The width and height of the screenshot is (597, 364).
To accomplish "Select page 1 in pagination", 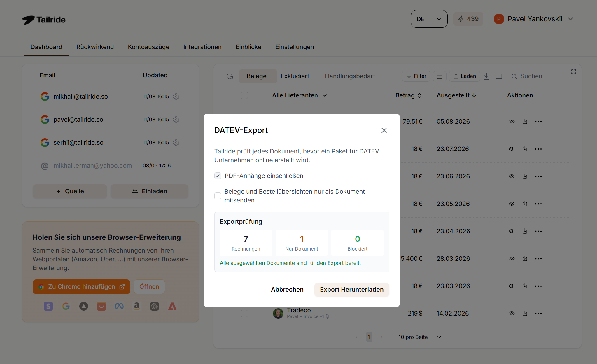I will tap(369, 337).
